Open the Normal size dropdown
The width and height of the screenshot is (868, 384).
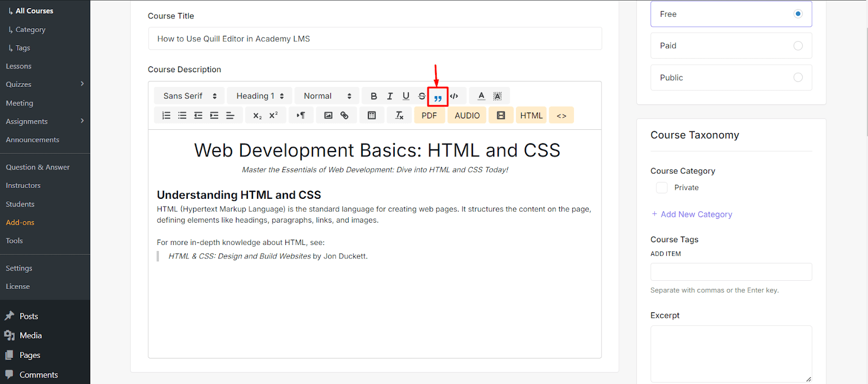click(327, 96)
